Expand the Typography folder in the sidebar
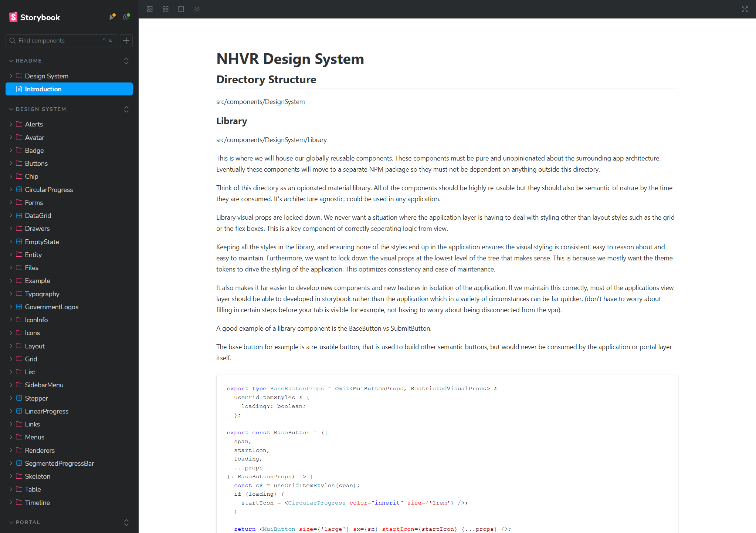Viewport: 756px width, 533px height. [x=42, y=294]
